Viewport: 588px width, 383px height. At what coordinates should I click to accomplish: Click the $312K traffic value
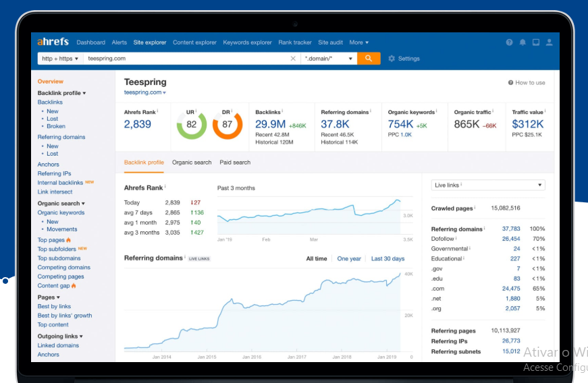pyautogui.click(x=528, y=124)
